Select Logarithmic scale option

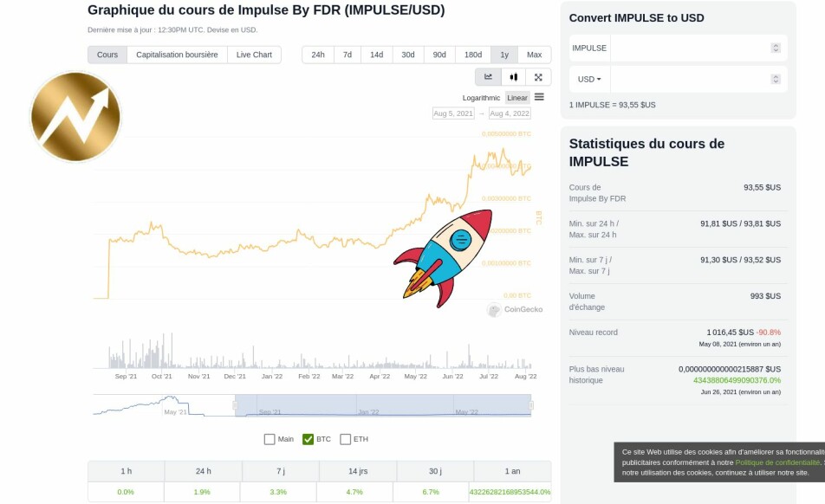(481, 98)
